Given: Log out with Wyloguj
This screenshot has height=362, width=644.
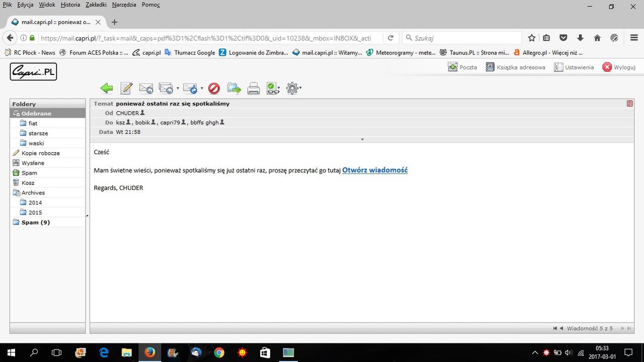Looking at the screenshot, I should [619, 67].
